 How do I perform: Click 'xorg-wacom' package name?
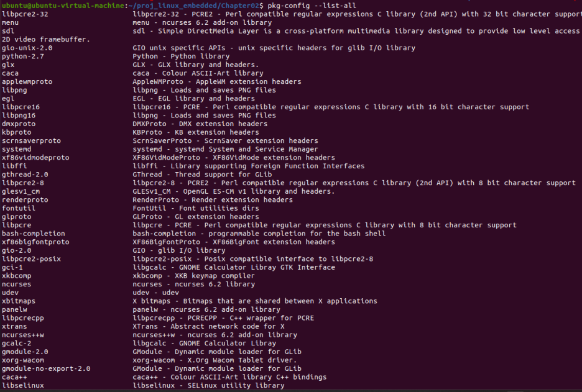click(23, 360)
